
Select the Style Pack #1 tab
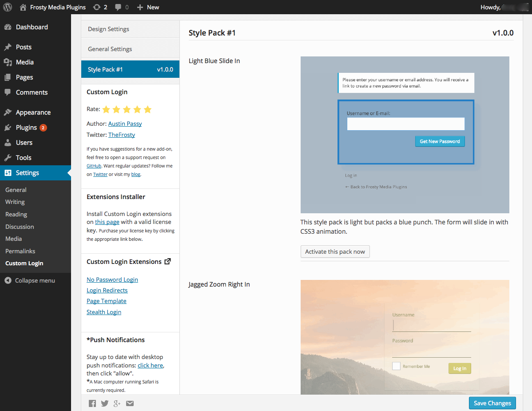click(x=130, y=69)
